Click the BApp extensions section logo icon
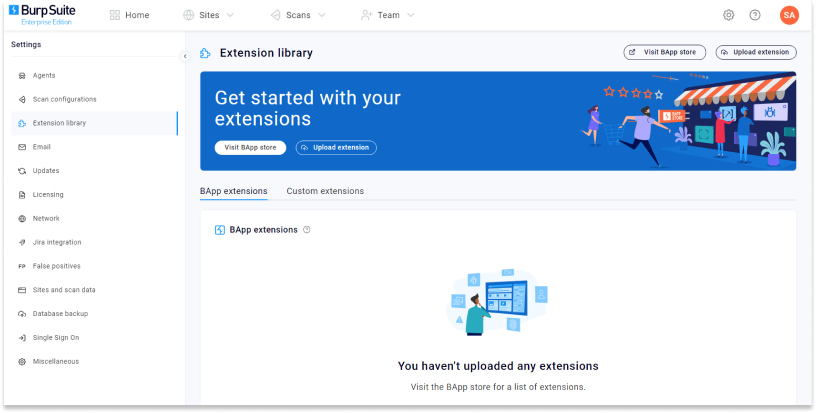Image resolution: width=816 pixels, height=413 pixels. [220, 230]
